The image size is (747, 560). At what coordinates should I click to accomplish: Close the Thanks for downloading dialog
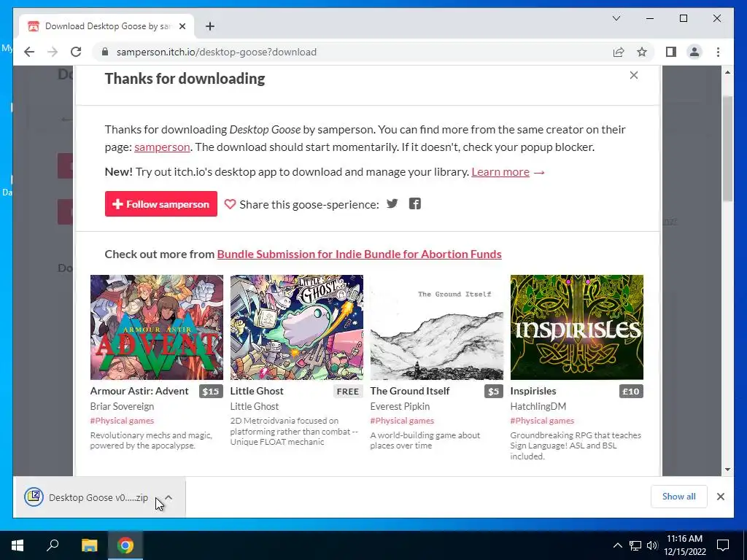tap(634, 75)
